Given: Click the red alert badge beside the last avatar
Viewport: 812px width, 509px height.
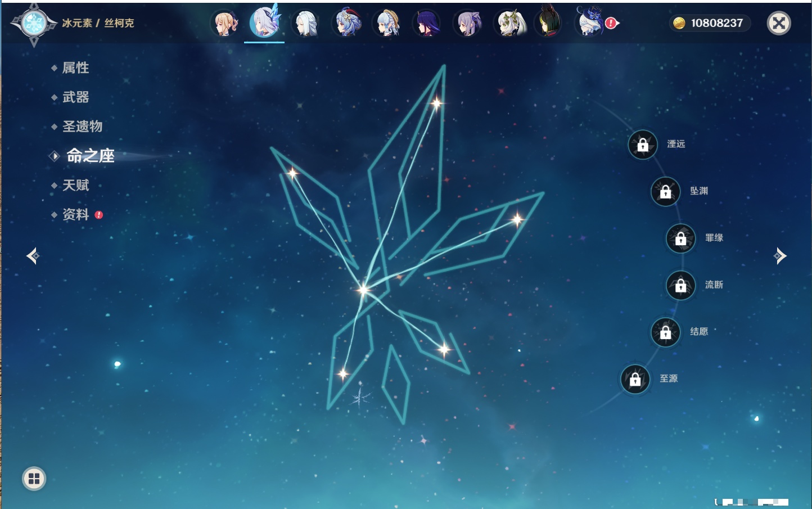Looking at the screenshot, I should 611,23.
